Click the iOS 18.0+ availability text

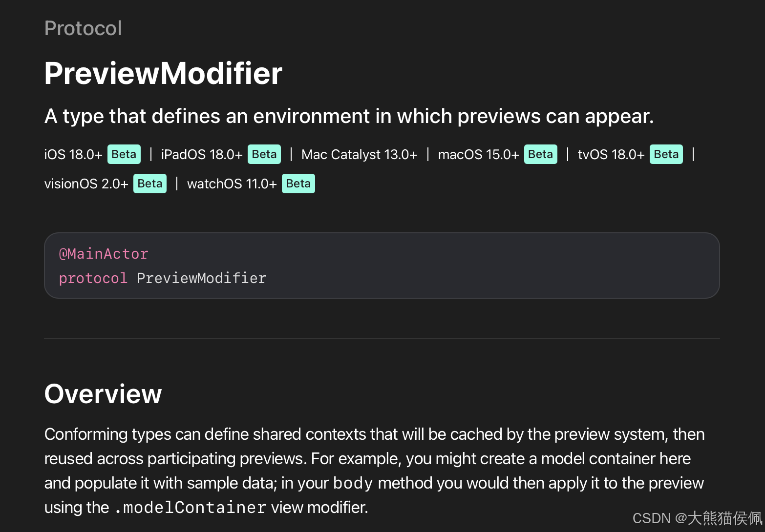(x=73, y=155)
